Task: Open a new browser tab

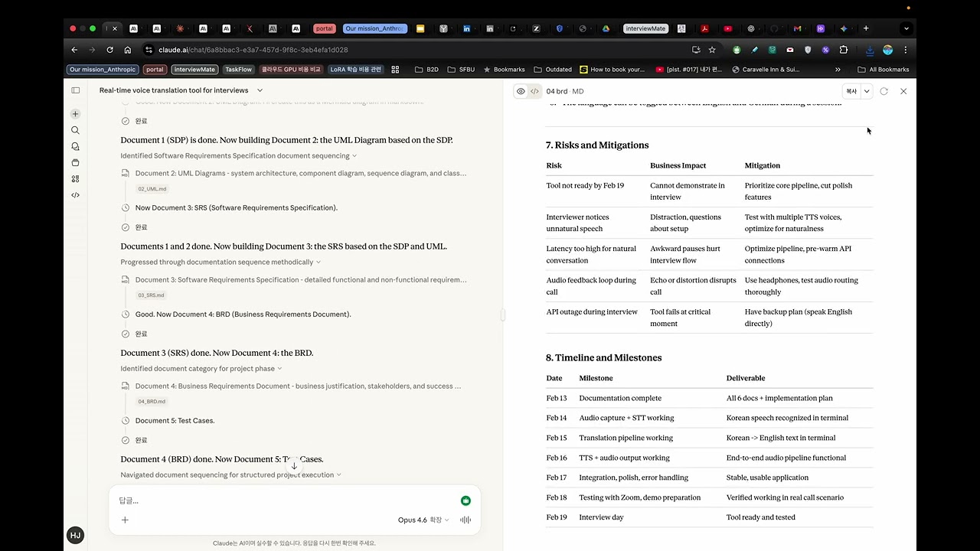Action: click(x=866, y=28)
